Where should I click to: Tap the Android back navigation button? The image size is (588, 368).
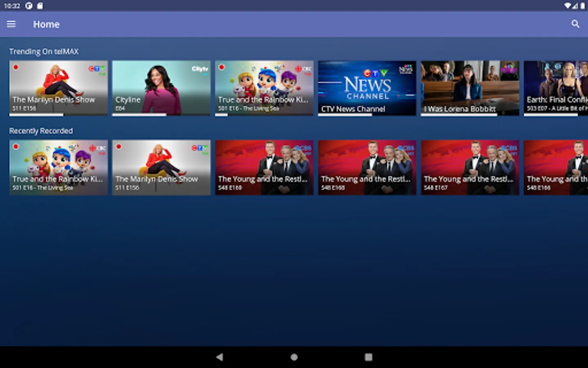[x=220, y=357]
